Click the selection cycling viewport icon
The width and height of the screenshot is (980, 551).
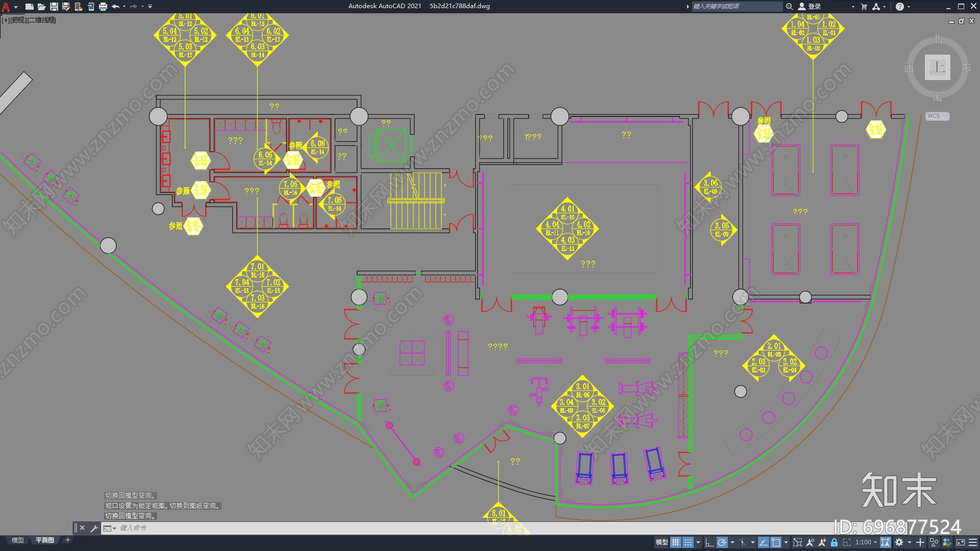pos(797,542)
